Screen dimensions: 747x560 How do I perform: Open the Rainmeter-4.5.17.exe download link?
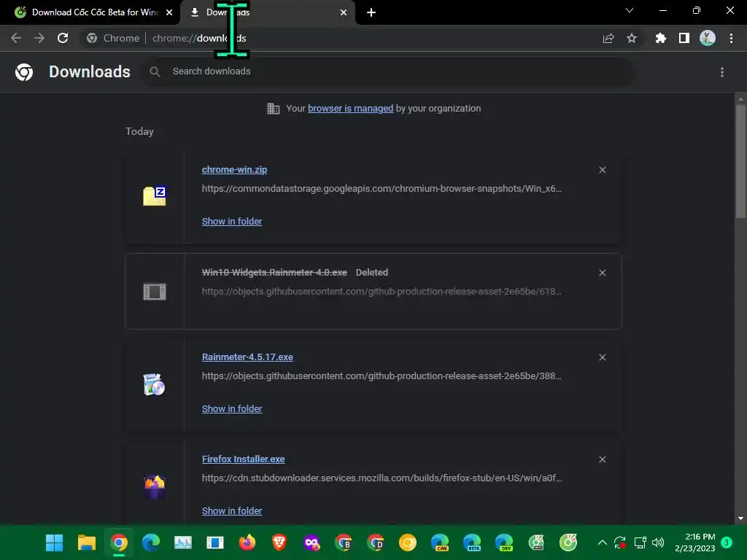click(247, 357)
